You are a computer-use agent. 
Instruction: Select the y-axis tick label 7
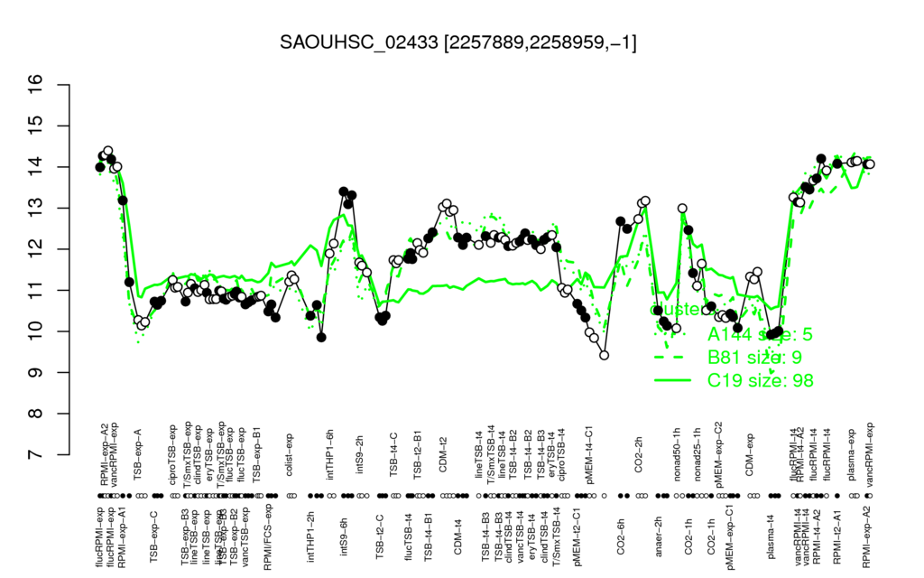click(x=35, y=455)
